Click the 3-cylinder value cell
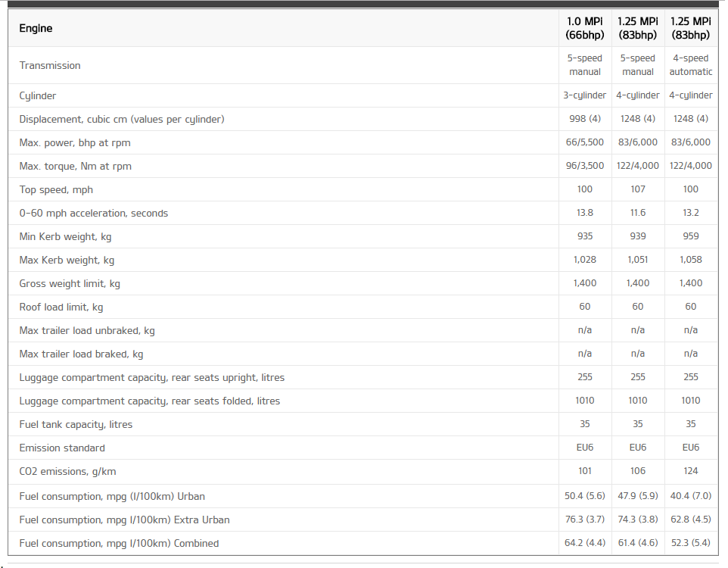This screenshot has height=568, width=728. coord(584,95)
